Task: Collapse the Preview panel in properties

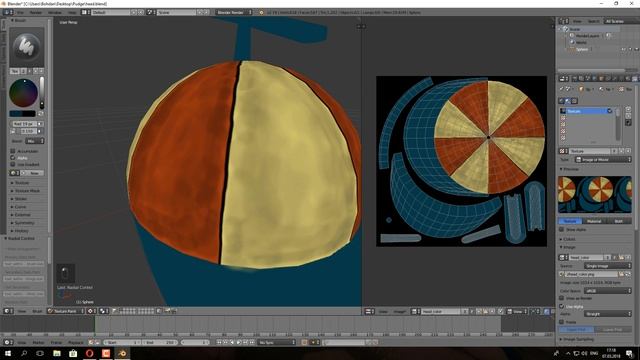Action: 570,169
